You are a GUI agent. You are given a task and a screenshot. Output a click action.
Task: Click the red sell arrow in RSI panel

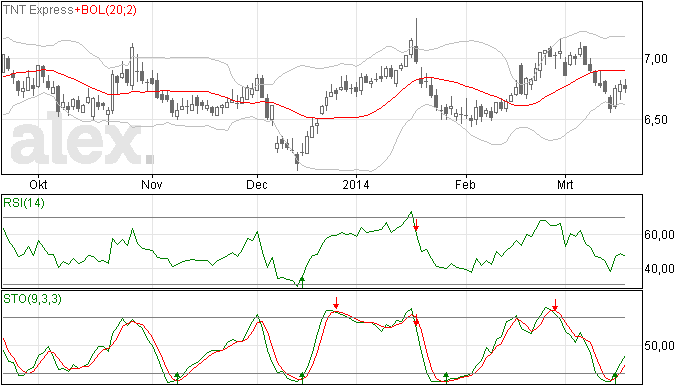pyautogui.click(x=416, y=225)
